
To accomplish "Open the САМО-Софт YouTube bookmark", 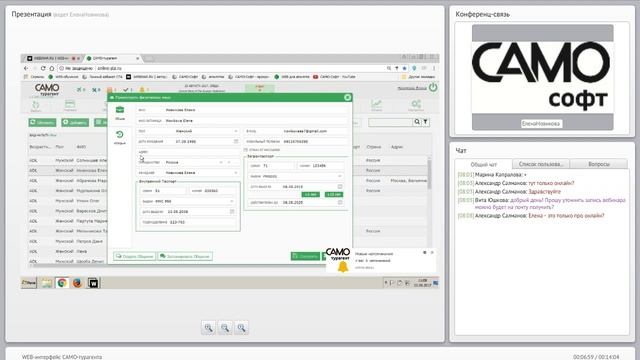I will 334,77.
